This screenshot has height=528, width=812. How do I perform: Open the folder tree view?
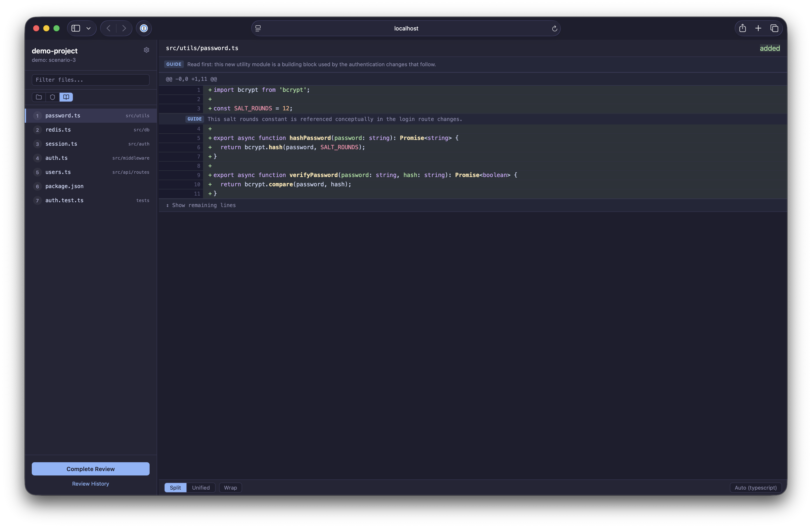tap(39, 97)
